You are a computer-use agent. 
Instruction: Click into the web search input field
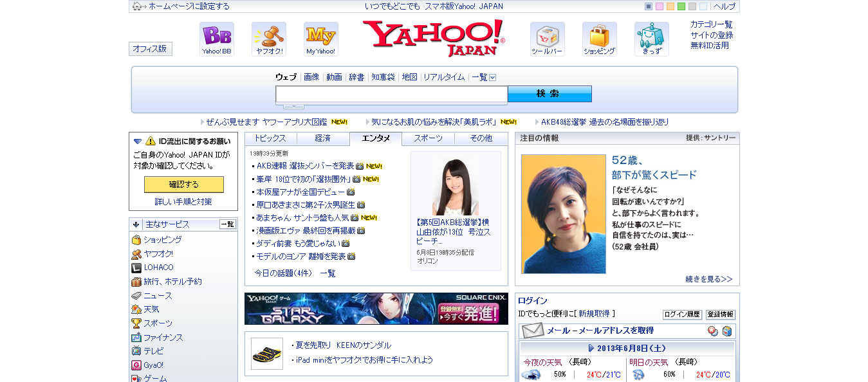click(391, 95)
